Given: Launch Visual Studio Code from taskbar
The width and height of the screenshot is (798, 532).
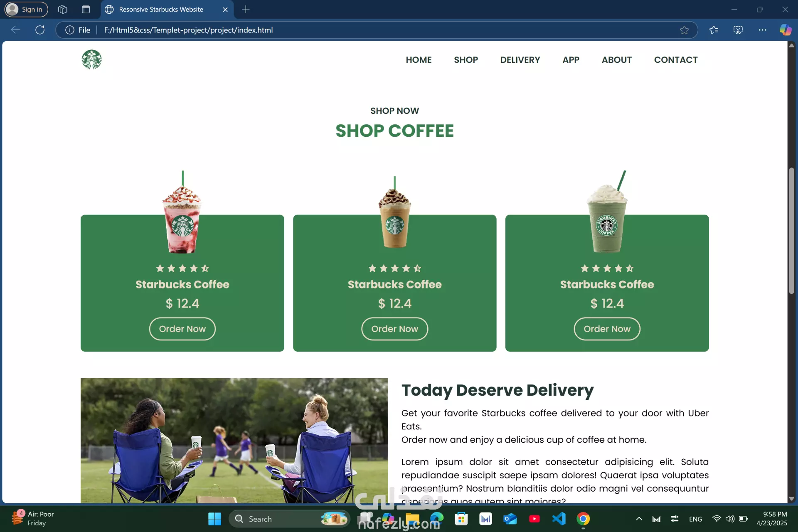Looking at the screenshot, I should click(559, 519).
